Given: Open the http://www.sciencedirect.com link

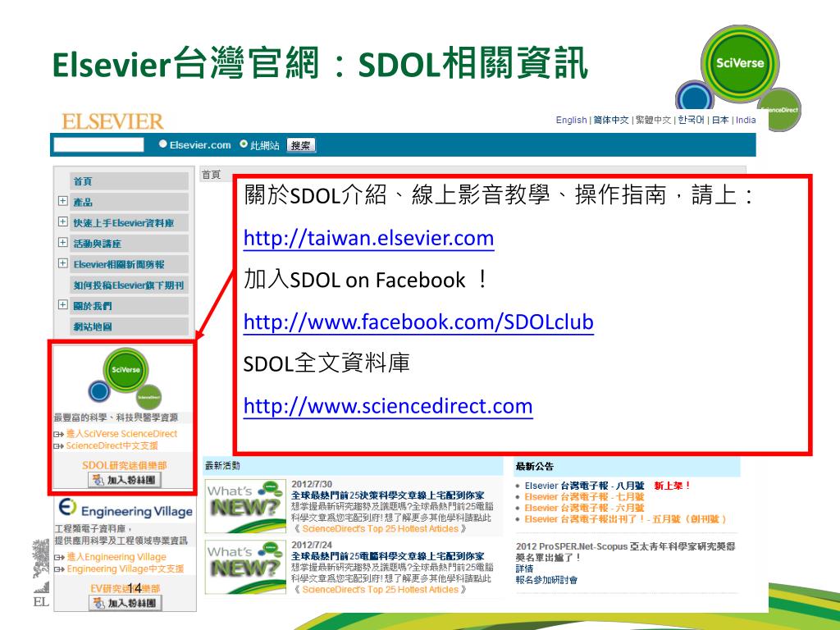Looking at the screenshot, I should click(x=388, y=406).
